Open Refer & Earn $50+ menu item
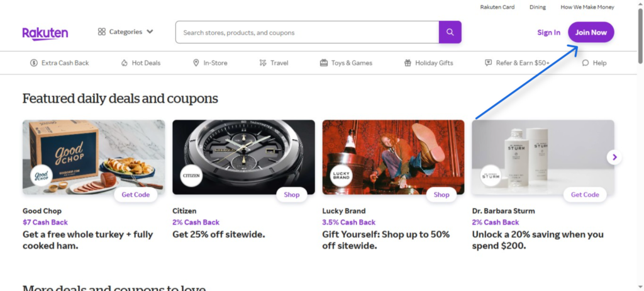Screen dimensions: 644x291 click(x=517, y=63)
